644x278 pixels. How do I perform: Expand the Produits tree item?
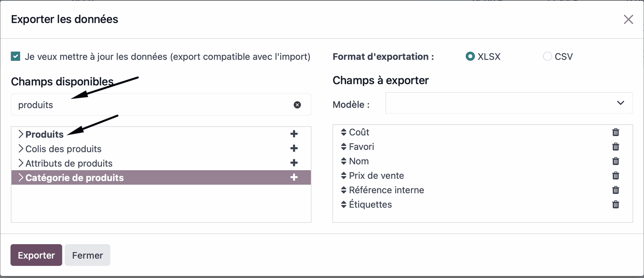pos(21,134)
